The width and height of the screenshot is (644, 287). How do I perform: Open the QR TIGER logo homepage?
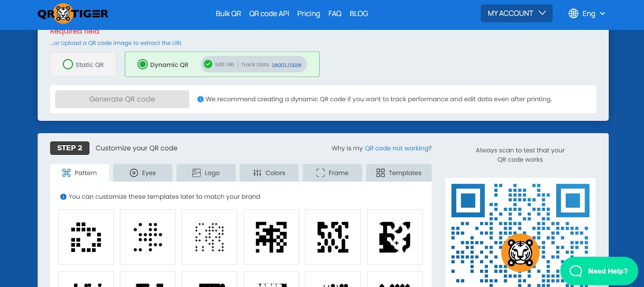coord(73,14)
